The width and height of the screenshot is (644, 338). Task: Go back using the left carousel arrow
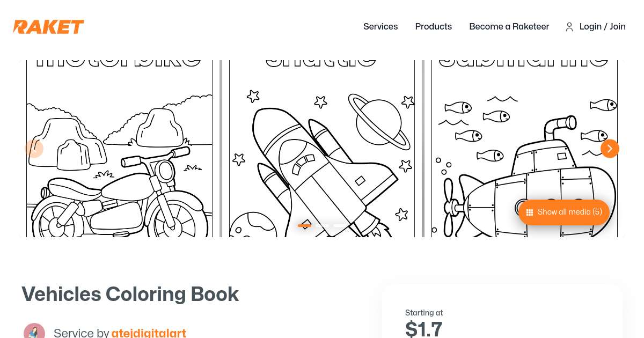(34, 149)
